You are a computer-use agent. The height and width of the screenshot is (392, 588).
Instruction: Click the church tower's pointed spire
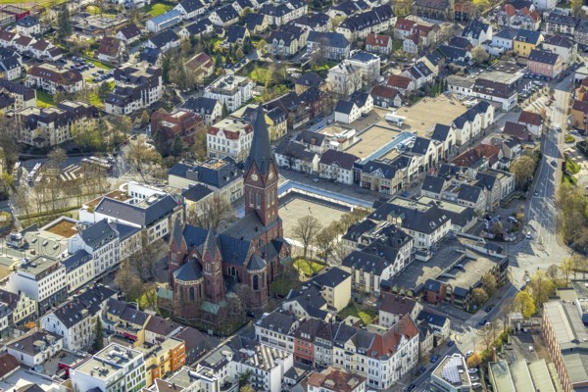[260, 140]
